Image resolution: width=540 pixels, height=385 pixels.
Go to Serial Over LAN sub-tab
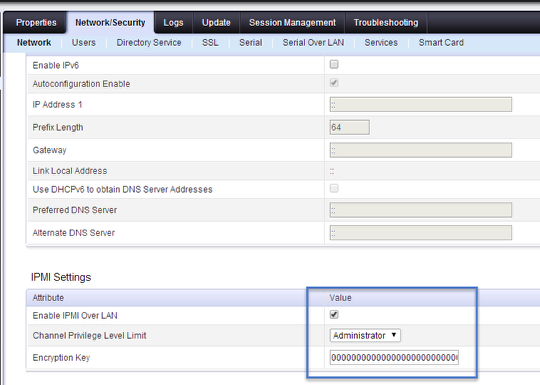313,43
